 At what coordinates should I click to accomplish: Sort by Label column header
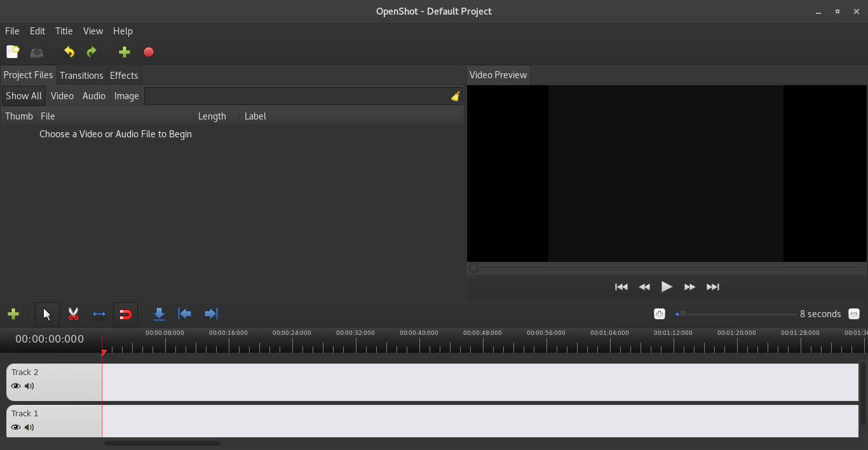point(351,116)
